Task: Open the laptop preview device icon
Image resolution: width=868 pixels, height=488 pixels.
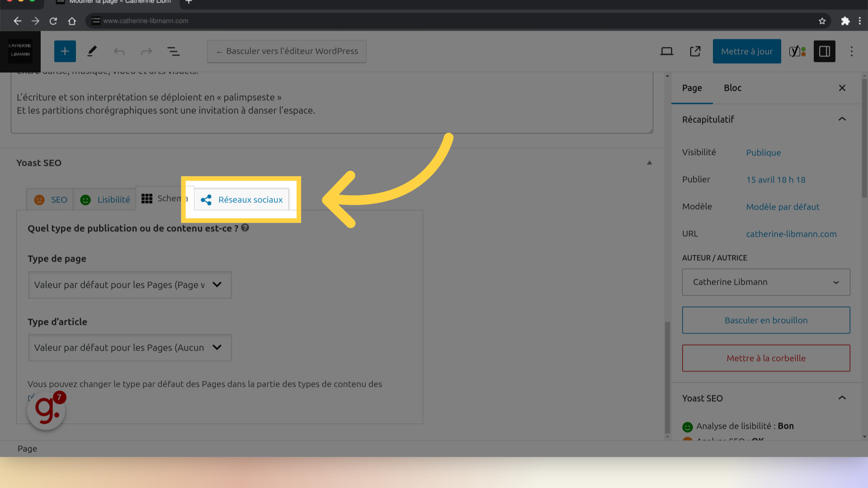Action: point(667,52)
